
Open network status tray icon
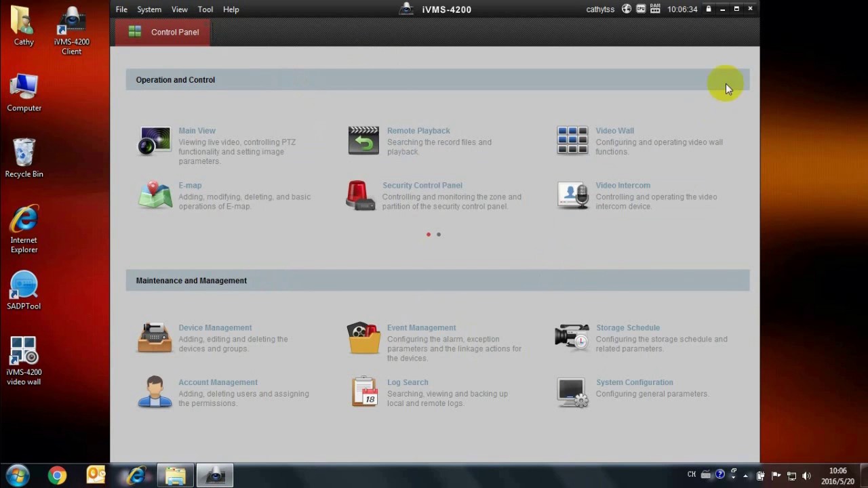[x=791, y=476]
